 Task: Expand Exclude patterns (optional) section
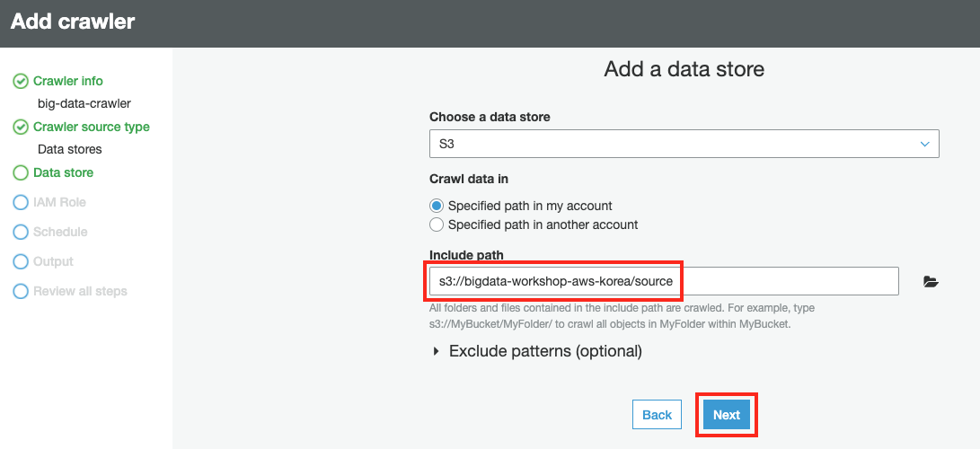point(536,351)
